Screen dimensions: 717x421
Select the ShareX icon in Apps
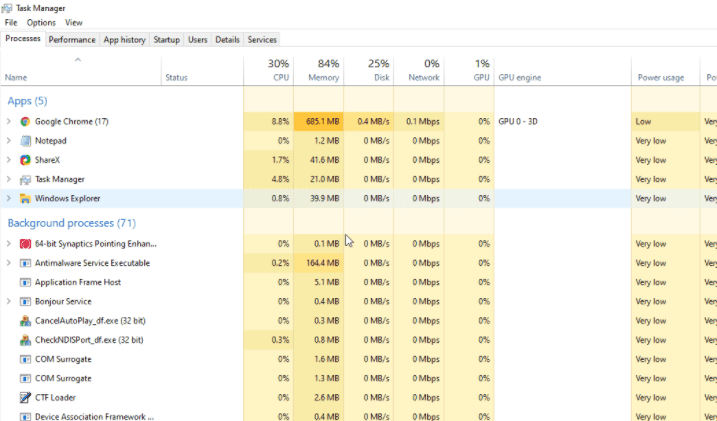25,160
